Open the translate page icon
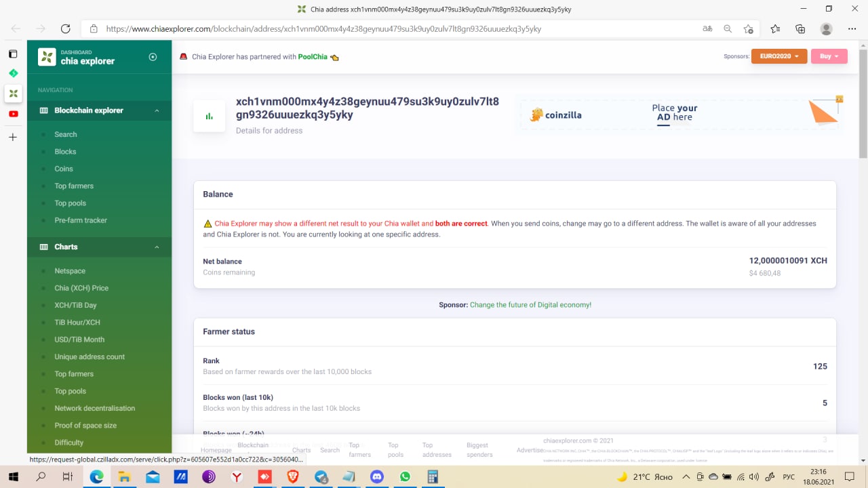 [707, 28]
